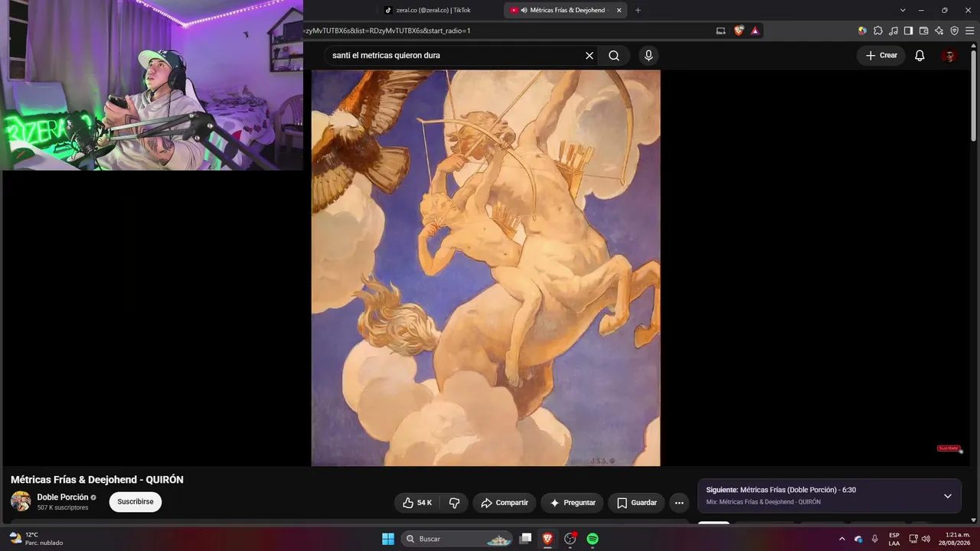
Task: Click the install/cast screen icon in address bar
Action: click(x=720, y=31)
